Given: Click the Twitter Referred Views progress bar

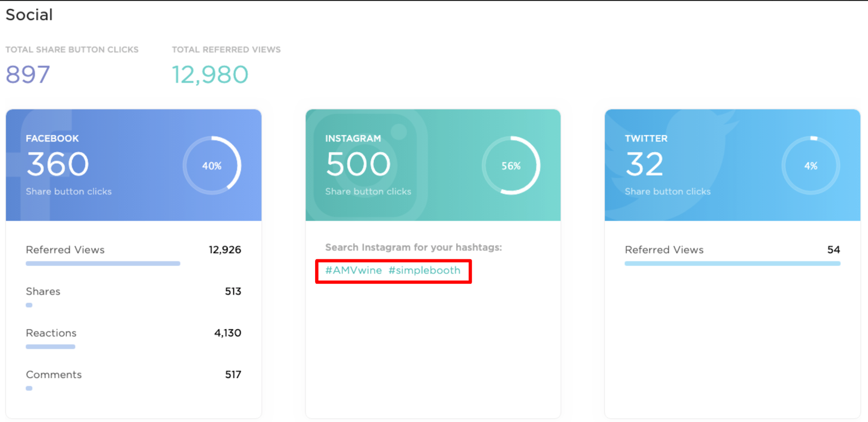Looking at the screenshot, I should tap(732, 264).
